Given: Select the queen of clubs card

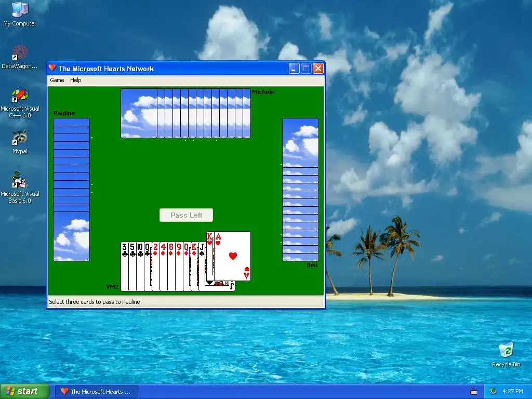Looking at the screenshot, I should point(148,267).
